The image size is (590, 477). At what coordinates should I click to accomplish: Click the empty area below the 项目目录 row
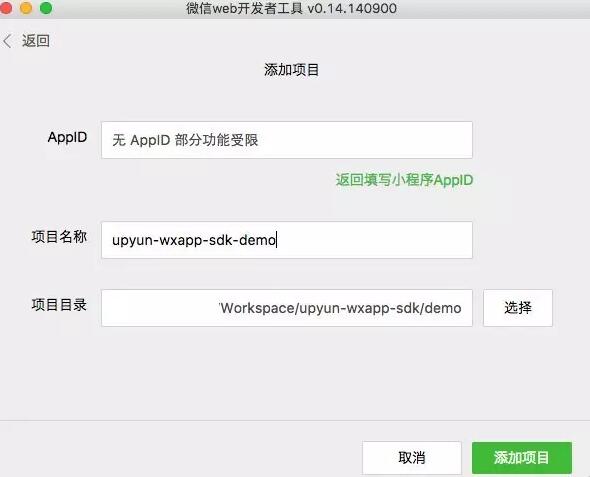coord(295,372)
